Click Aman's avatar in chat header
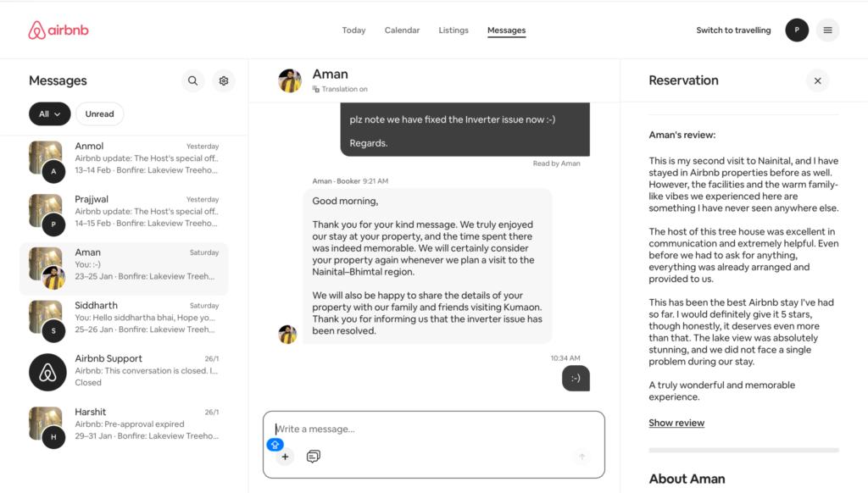The image size is (868, 493). point(290,80)
